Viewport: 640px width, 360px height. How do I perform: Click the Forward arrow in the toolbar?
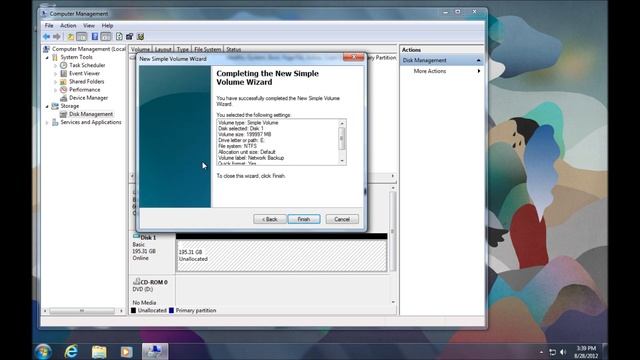tap(57, 37)
